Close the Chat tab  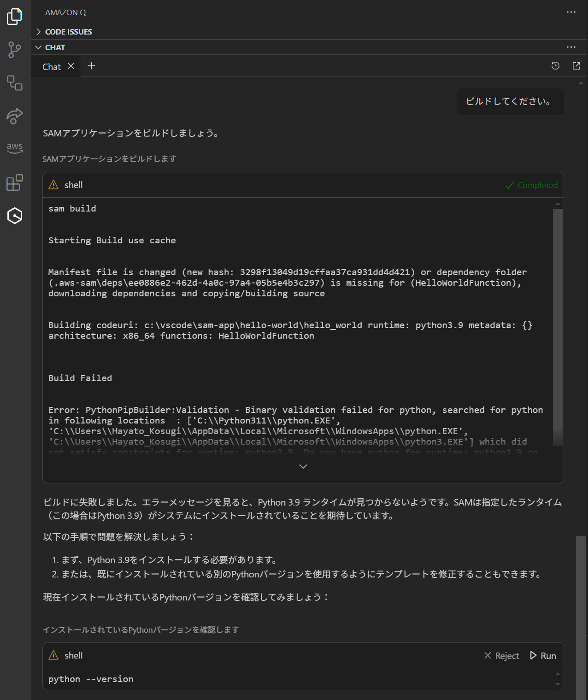pos(71,66)
